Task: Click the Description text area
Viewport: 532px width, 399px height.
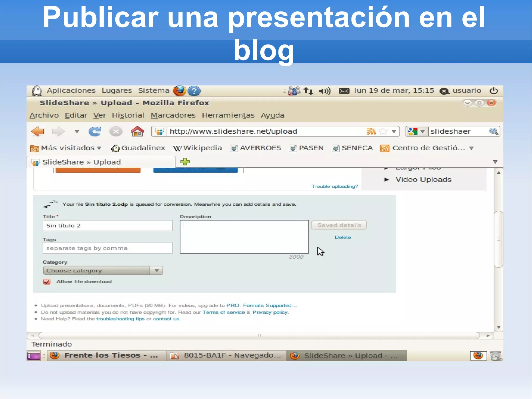Action: (x=244, y=237)
